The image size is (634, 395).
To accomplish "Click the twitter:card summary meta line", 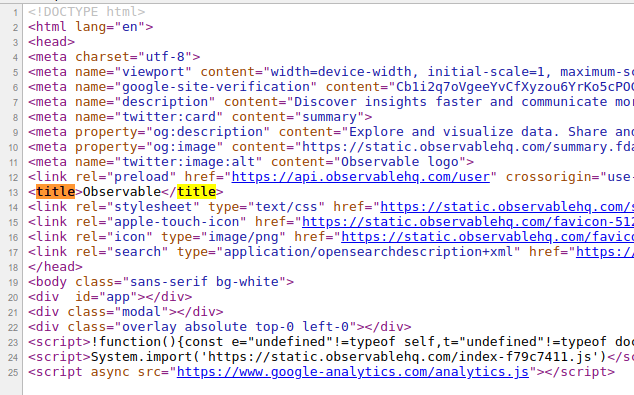I will [200, 116].
